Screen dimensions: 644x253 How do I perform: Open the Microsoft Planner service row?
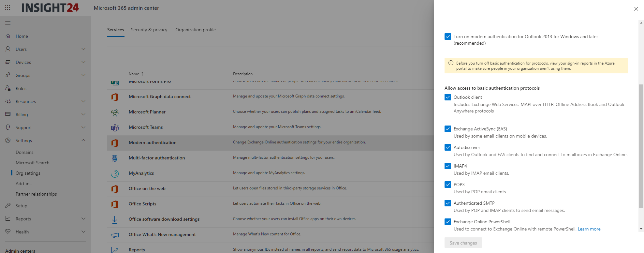270,112
